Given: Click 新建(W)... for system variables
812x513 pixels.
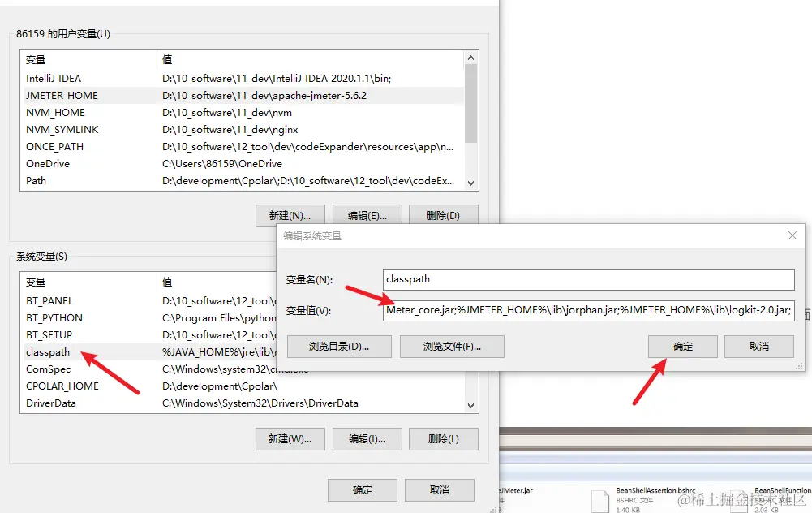Looking at the screenshot, I should tap(290, 439).
